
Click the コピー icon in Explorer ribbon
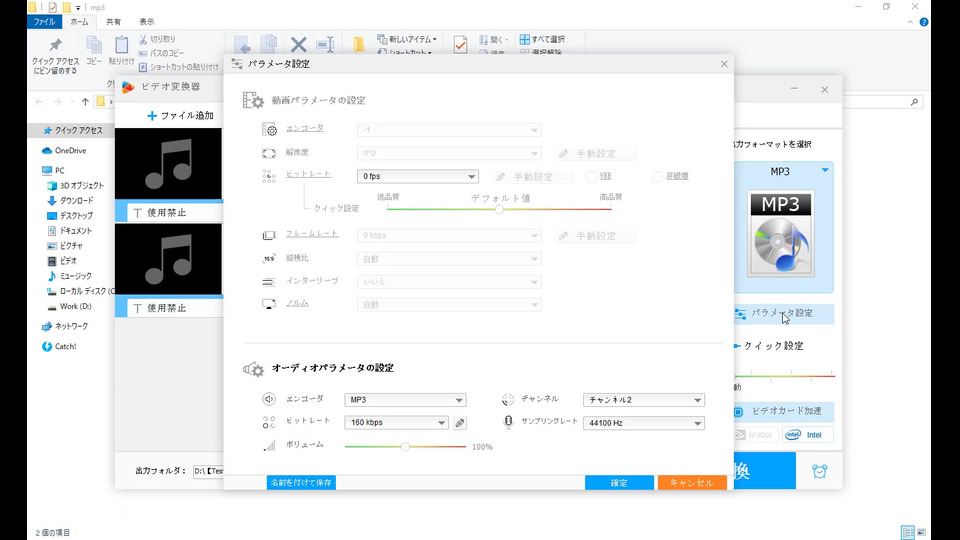94,45
